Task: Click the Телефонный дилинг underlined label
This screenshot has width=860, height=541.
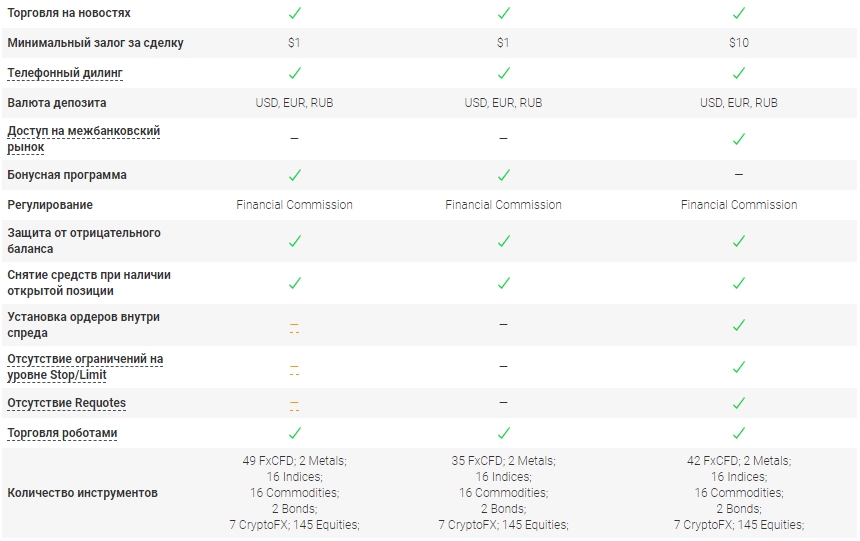Action: [x=65, y=73]
